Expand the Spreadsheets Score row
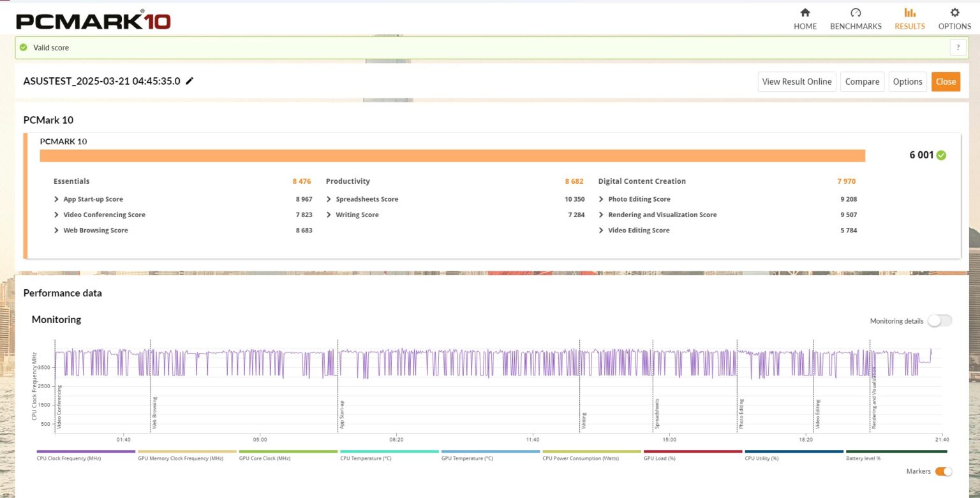The image size is (980, 498). (x=329, y=199)
